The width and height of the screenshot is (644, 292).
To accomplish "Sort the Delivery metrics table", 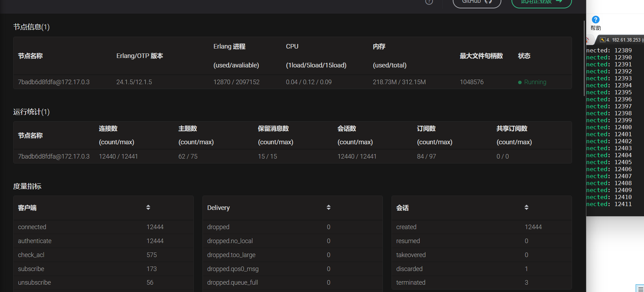I will click(329, 207).
